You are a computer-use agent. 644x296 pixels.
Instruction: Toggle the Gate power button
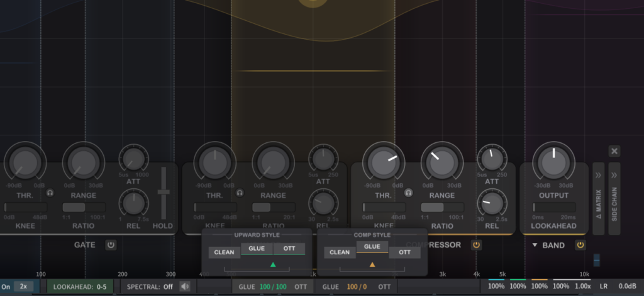pos(111,245)
